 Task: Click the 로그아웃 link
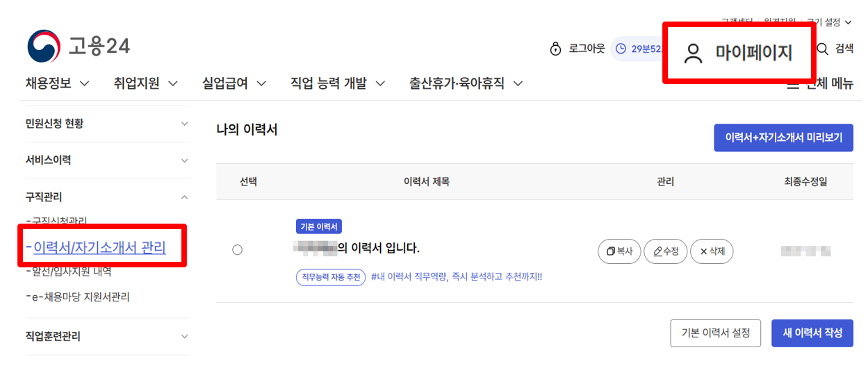click(x=587, y=49)
